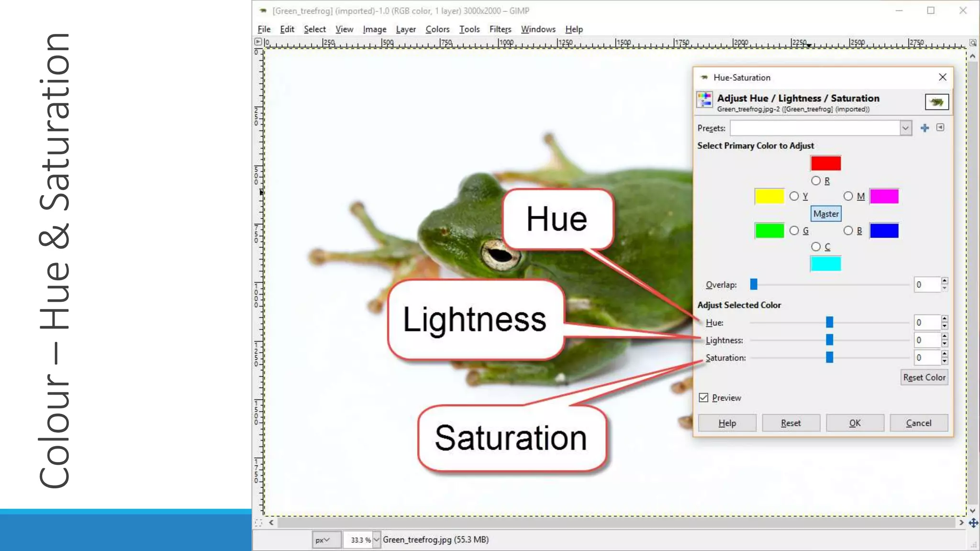This screenshot has width=980, height=551.
Task: Confirm with the OK button
Action: pos(855,423)
